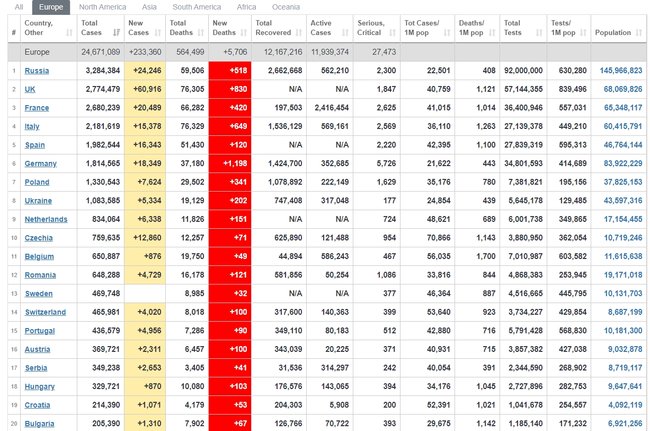This screenshot has height=431, width=650.
Task: Sort by Total Deaths column icon
Action: 201,32
